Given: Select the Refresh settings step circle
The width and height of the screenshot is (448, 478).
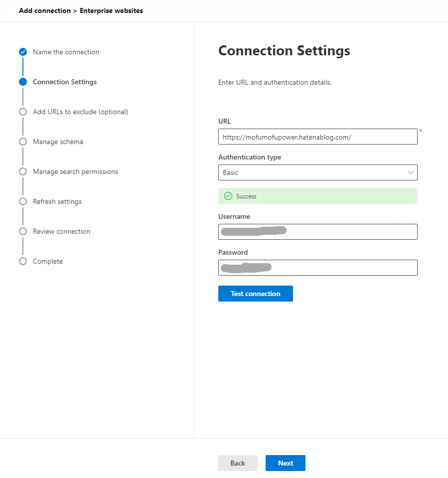Looking at the screenshot, I should pyautogui.click(x=23, y=201).
